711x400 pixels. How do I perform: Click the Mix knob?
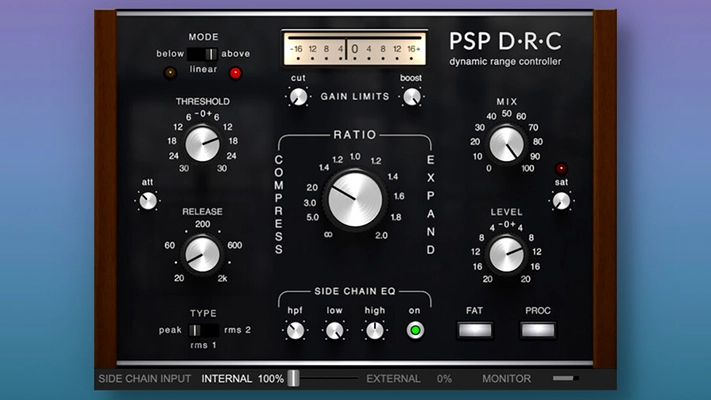(507, 143)
